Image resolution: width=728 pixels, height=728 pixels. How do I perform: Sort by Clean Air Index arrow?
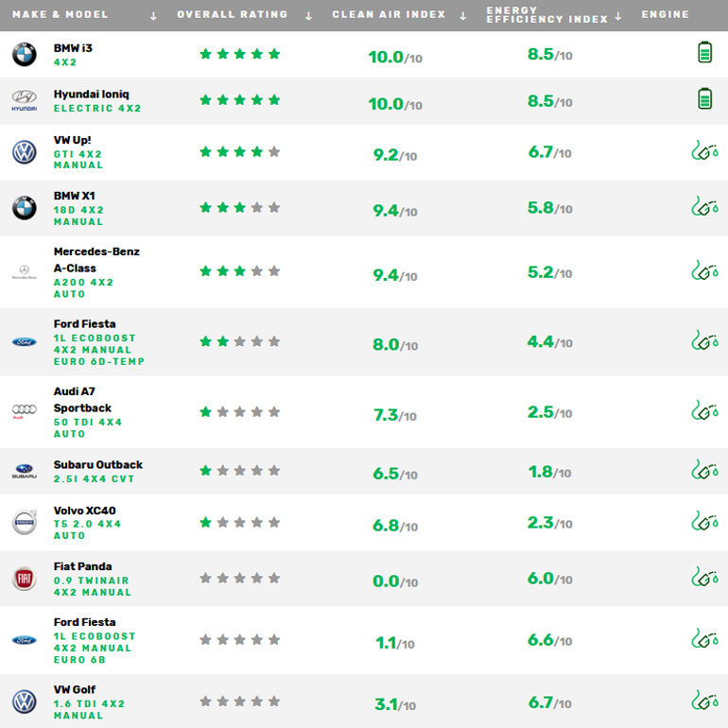[463, 16]
